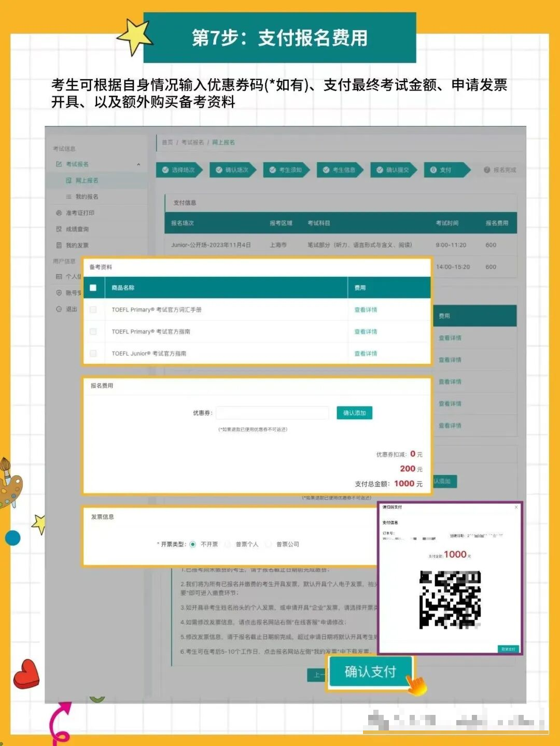Screen dimensions: 560x746
Task: Collapse the 考试报名 submenu
Action: tap(139, 164)
